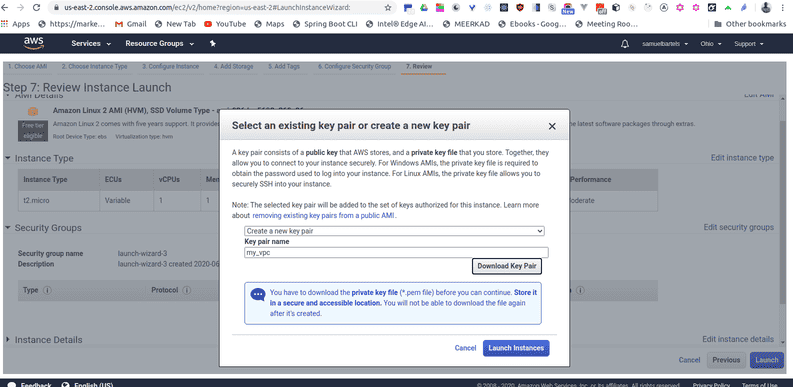Go to the 2. Choose Instance Type step
The width and height of the screenshot is (793, 387).
(95, 66)
